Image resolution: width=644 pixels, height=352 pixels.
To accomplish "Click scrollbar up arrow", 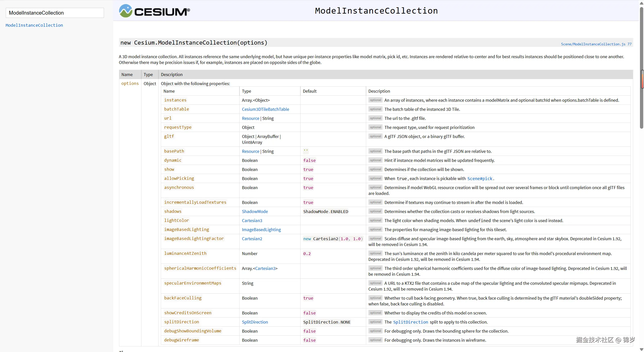I will point(641,3).
